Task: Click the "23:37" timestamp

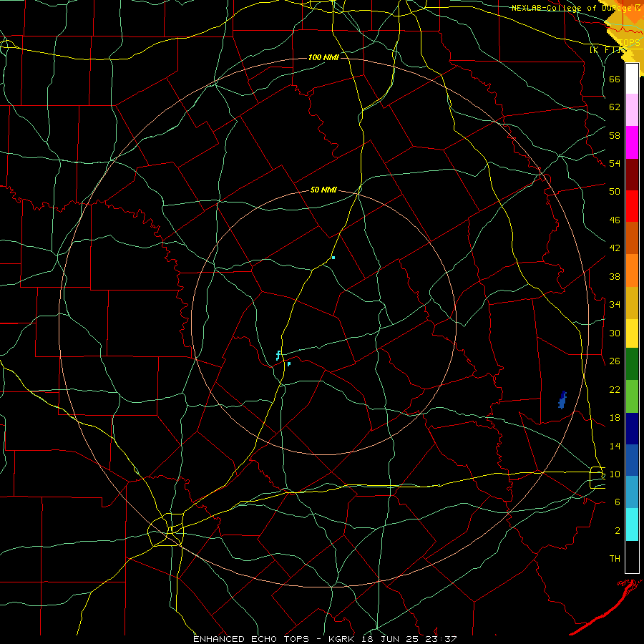Action: pos(441,639)
